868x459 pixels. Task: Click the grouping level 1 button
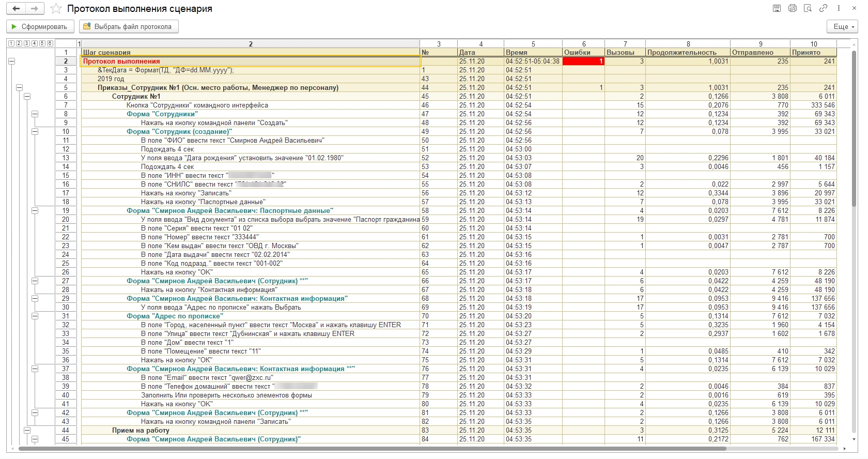pyautogui.click(x=11, y=43)
